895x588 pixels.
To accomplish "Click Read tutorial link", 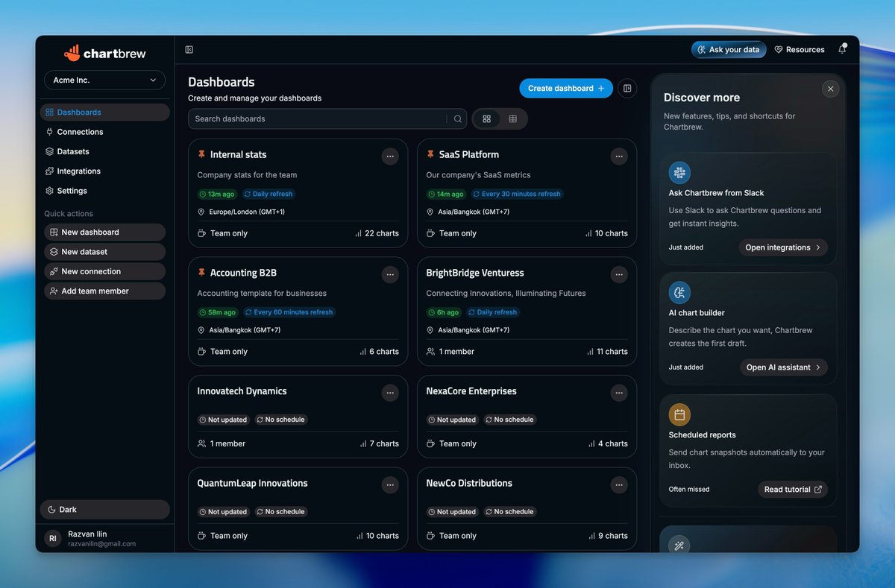I will pos(793,490).
